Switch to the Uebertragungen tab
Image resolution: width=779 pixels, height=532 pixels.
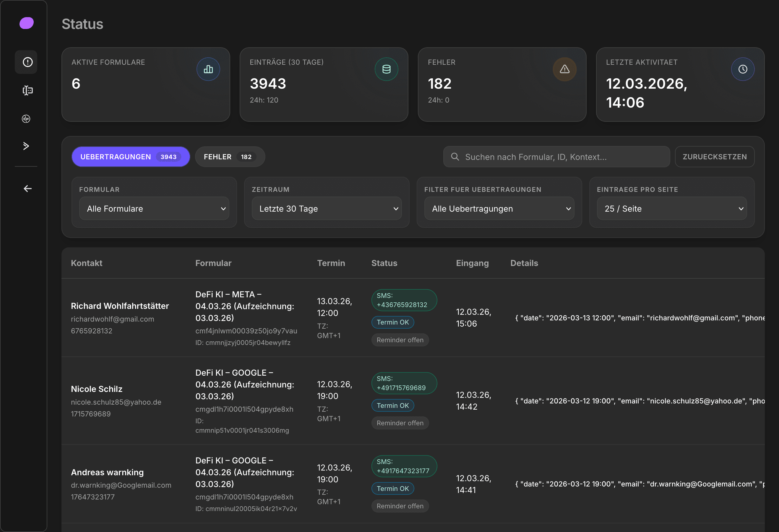(x=131, y=157)
